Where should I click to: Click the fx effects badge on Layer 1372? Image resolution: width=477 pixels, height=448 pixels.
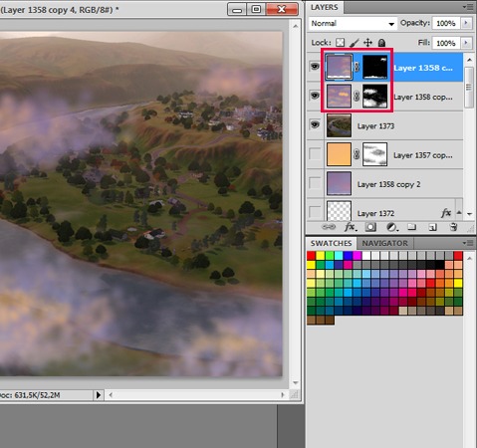click(446, 213)
